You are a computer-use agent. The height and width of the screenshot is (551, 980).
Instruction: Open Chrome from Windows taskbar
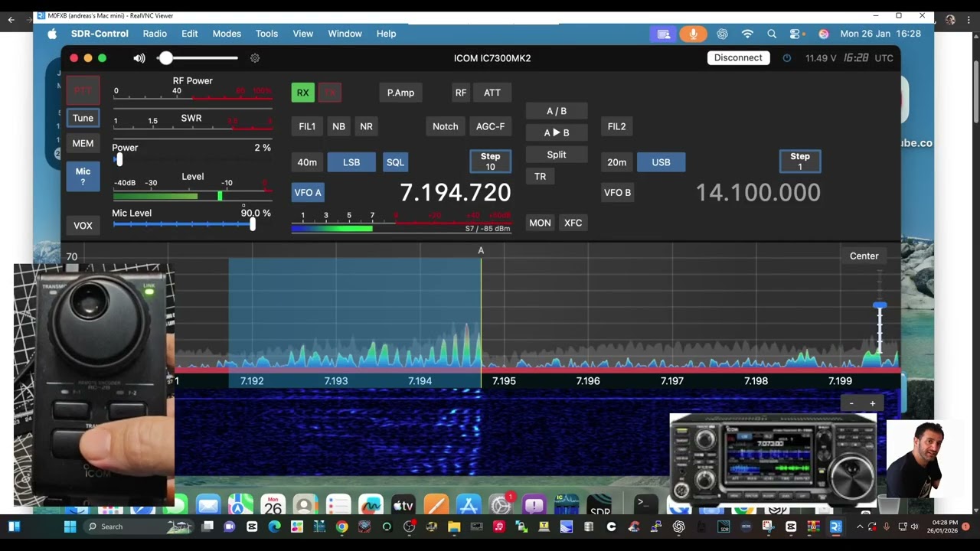click(x=341, y=527)
